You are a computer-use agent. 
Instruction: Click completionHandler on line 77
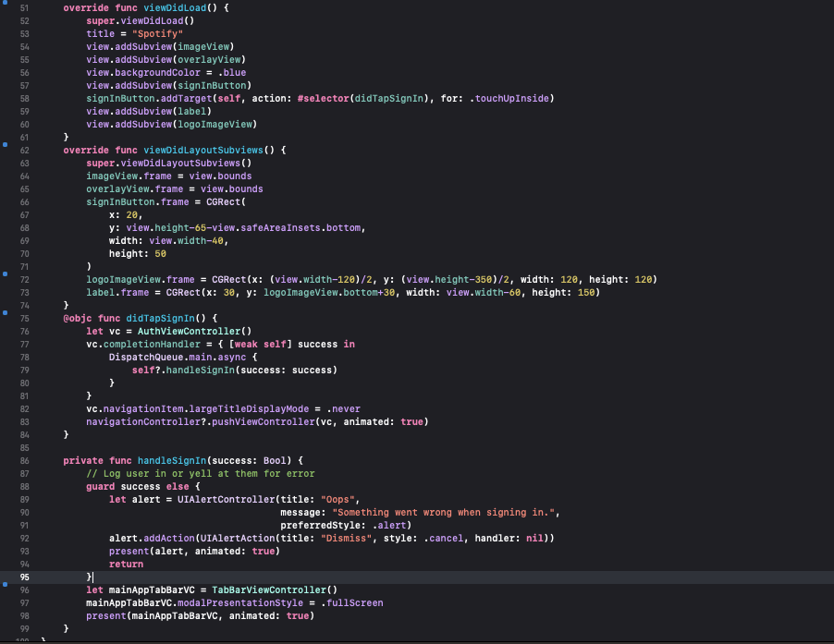(x=152, y=345)
